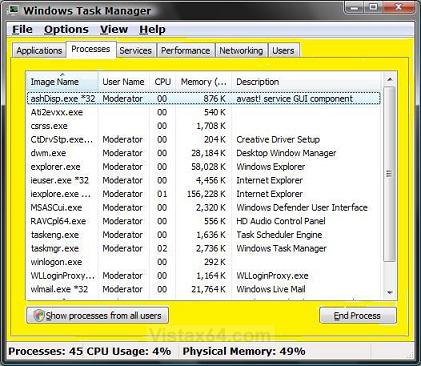Click the shield icon on Show processes button
Viewport: 421px width, 366px height.
click(x=39, y=315)
